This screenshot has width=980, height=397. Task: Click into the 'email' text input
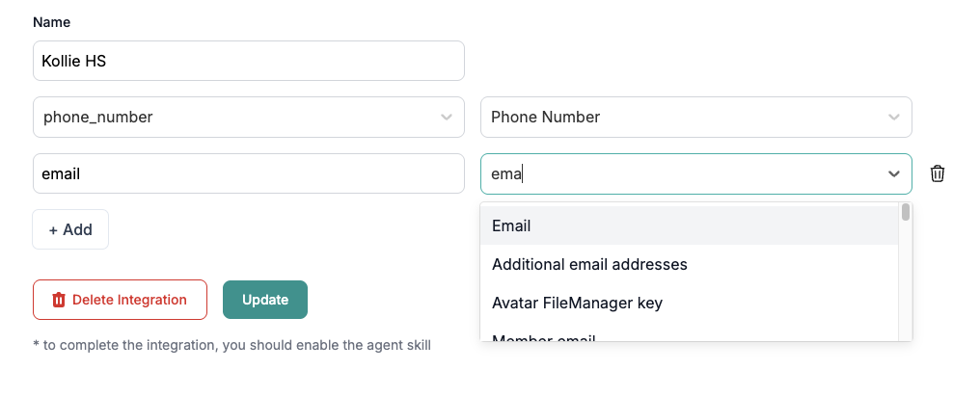point(248,173)
